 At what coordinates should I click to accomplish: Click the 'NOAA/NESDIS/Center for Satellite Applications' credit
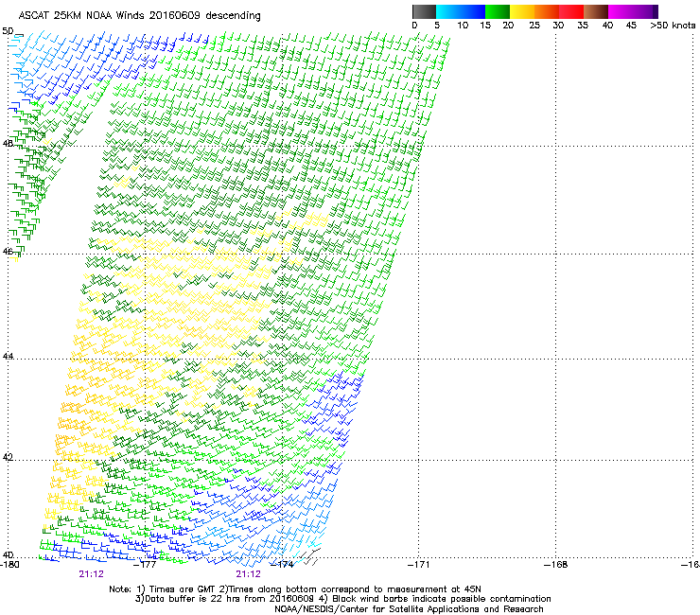tap(409, 609)
